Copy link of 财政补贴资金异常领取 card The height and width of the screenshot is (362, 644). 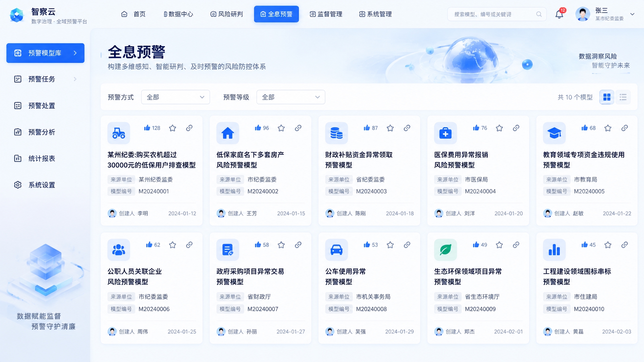point(407,128)
